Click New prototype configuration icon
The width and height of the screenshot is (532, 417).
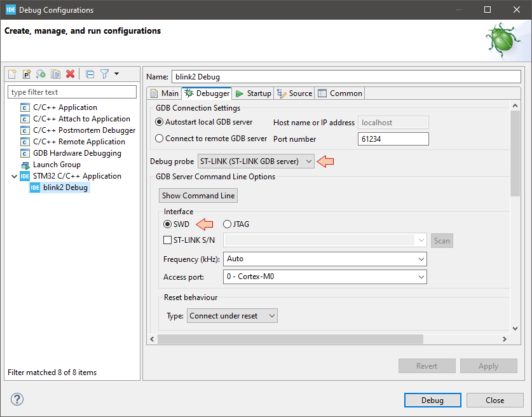tap(27, 74)
